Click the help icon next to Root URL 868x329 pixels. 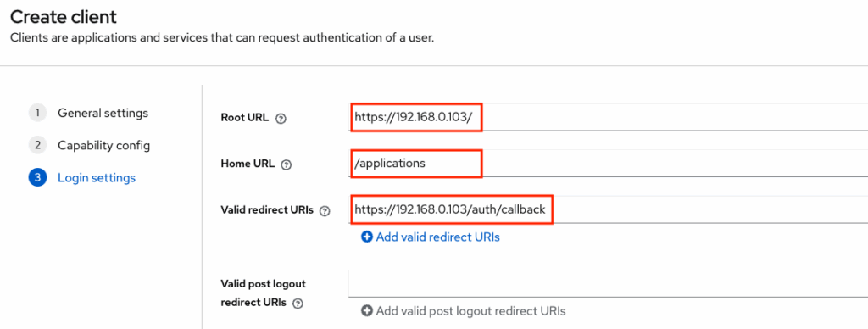tap(281, 118)
